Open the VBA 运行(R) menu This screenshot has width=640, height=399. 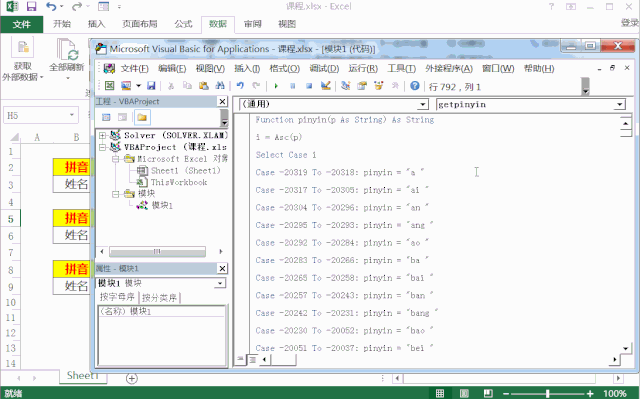pos(363,68)
